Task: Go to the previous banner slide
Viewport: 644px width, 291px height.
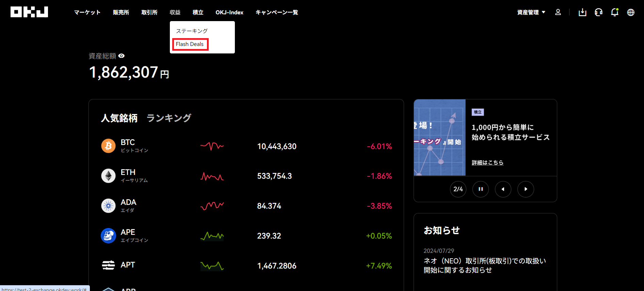Action: (503, 189)
